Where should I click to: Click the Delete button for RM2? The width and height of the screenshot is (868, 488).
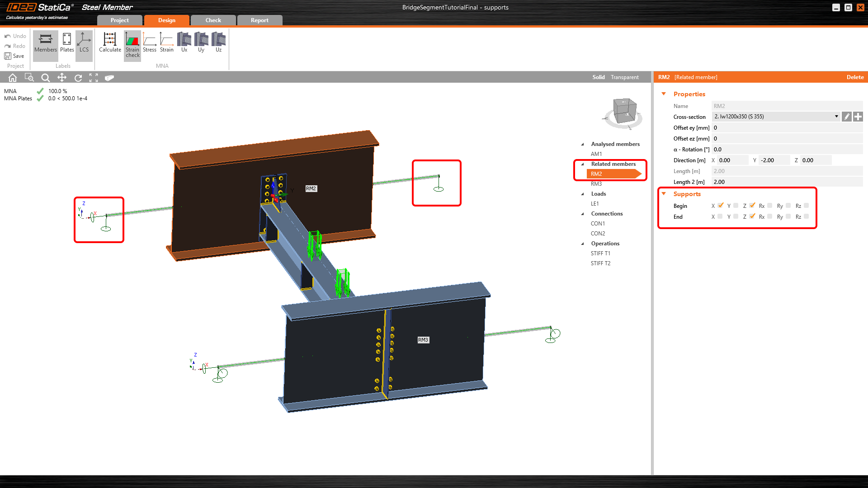(855, 77)
